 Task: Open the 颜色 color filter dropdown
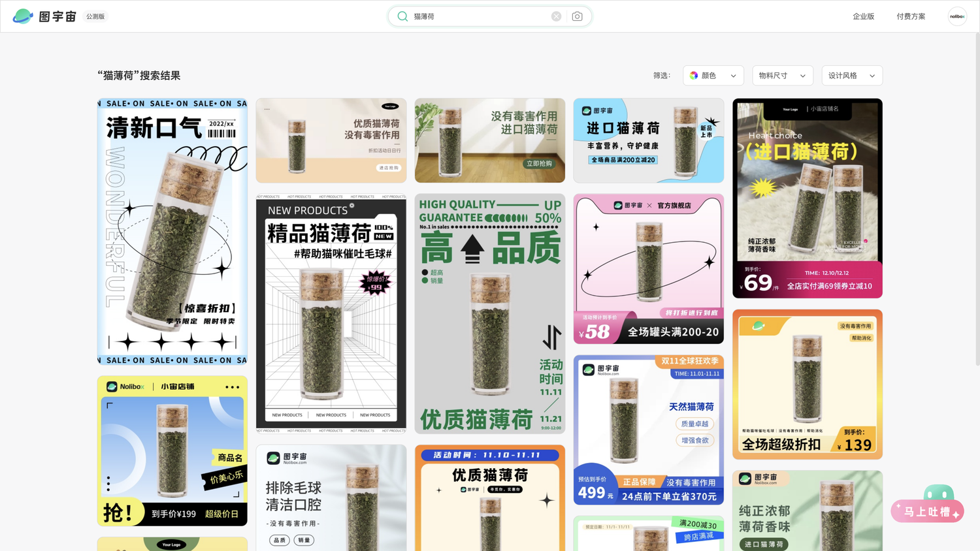[713, 76]
